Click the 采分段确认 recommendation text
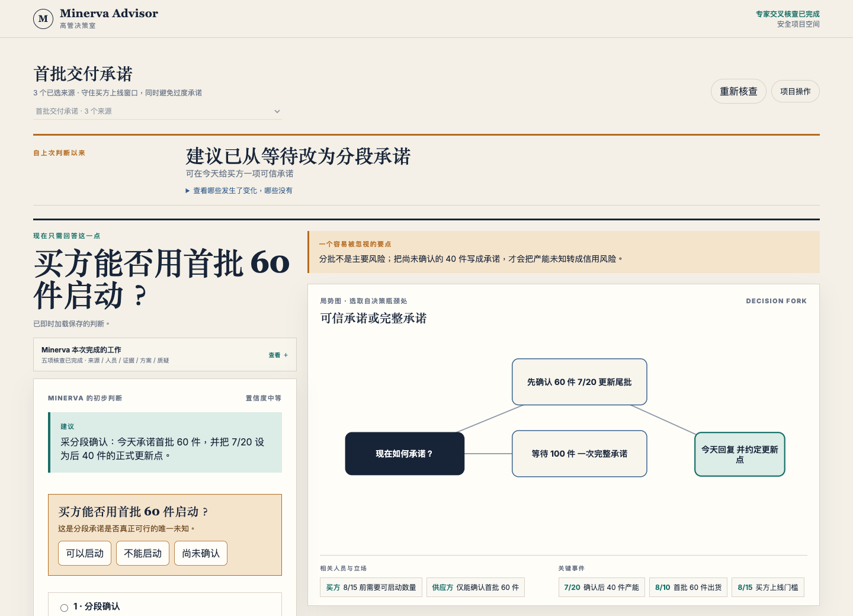 tap(163, 449)
